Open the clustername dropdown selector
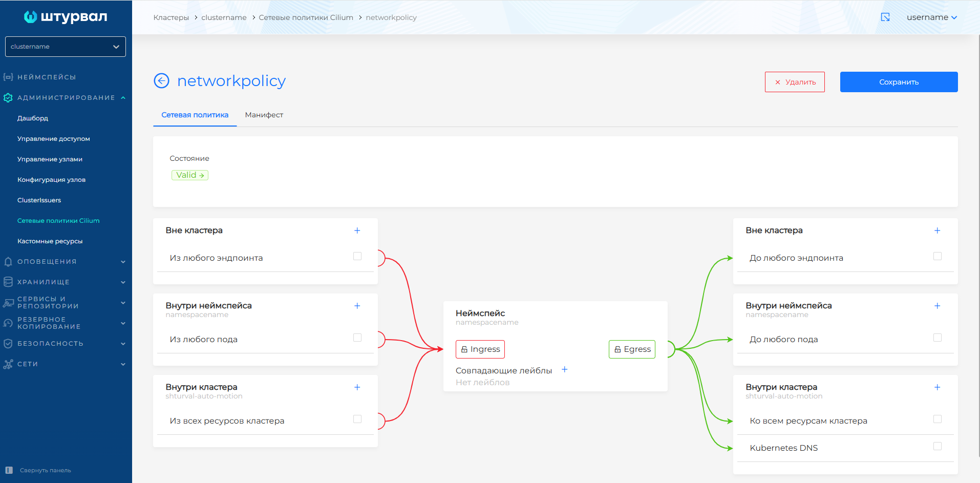980x483 pixels. pos(66,47)
